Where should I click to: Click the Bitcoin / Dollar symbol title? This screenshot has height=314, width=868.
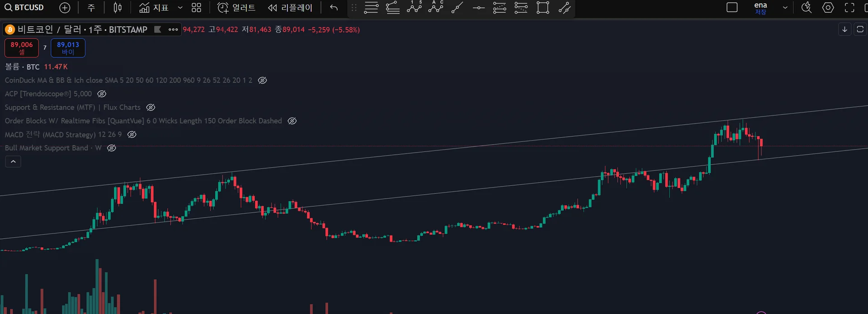(x=83, y=29)
